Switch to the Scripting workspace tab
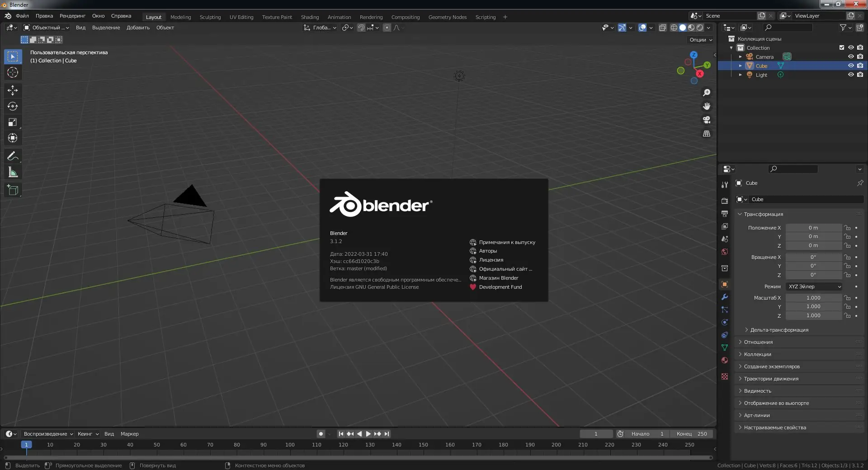The image size is (868, 470). pyautogui.click(x=485, y=17)
